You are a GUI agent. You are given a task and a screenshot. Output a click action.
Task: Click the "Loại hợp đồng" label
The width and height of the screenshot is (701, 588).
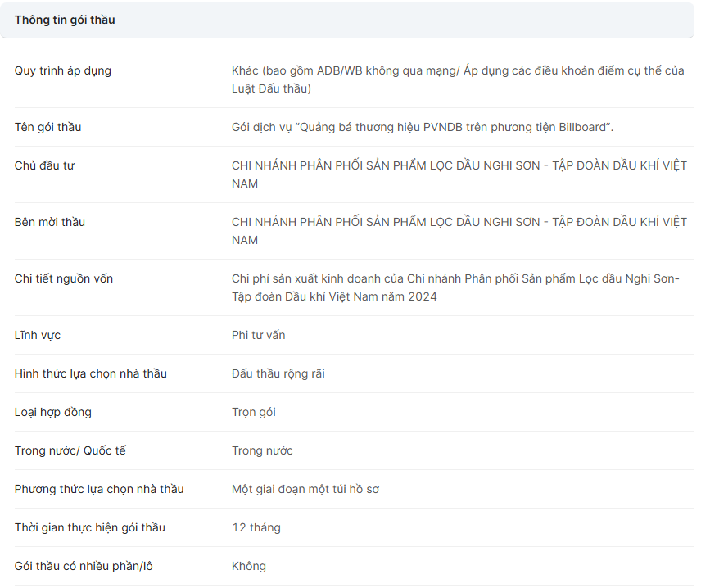[x=53, y=412]
